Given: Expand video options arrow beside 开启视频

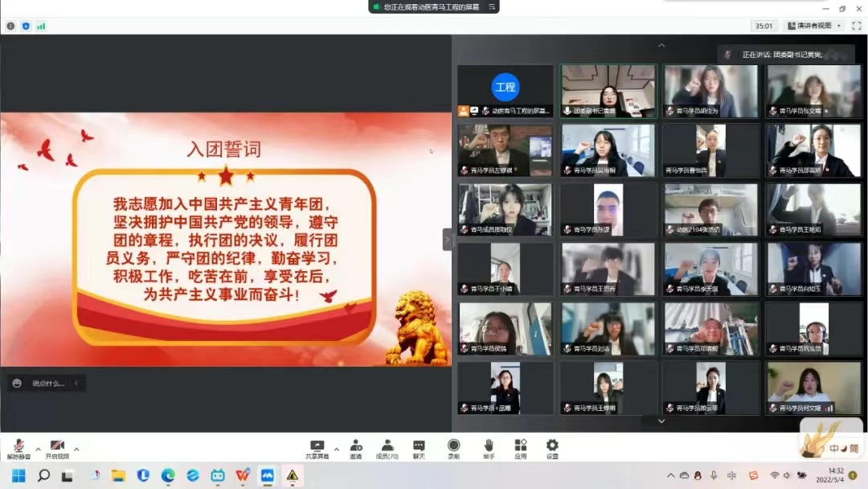Looking at the screenshot, I should pyautogui.click(x=77, y=449).
